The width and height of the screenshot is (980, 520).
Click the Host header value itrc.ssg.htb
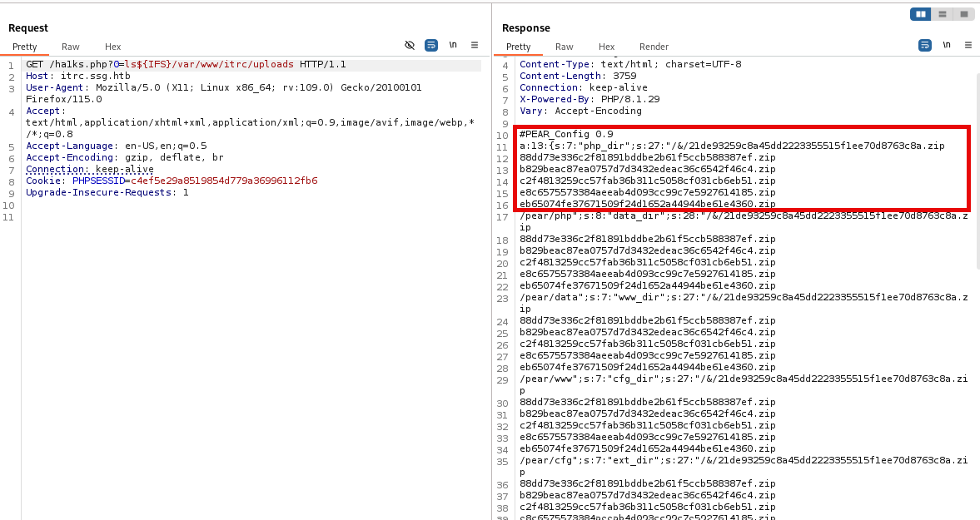tap(96, 77)
